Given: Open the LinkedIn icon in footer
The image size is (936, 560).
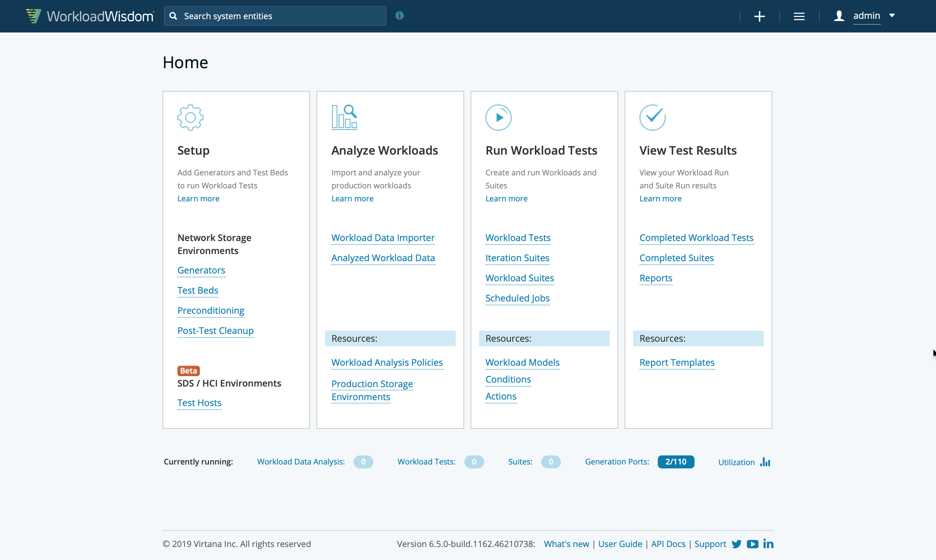Looking at the screenshot, I should pyautogui.click(x=768, y=543).
